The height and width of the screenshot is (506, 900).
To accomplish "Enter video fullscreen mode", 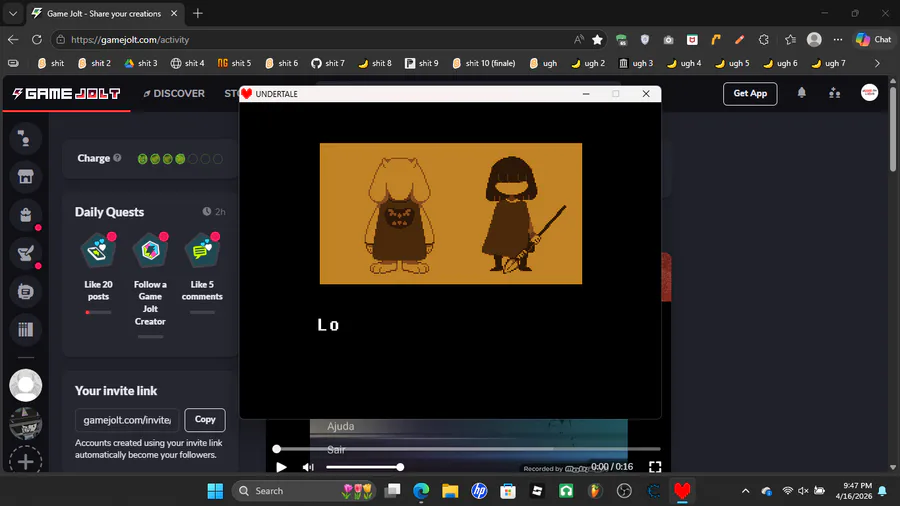I will (655, 467).
